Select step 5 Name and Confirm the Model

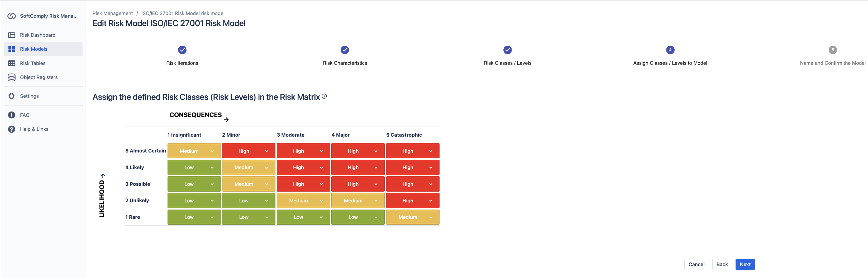(832, 50)
